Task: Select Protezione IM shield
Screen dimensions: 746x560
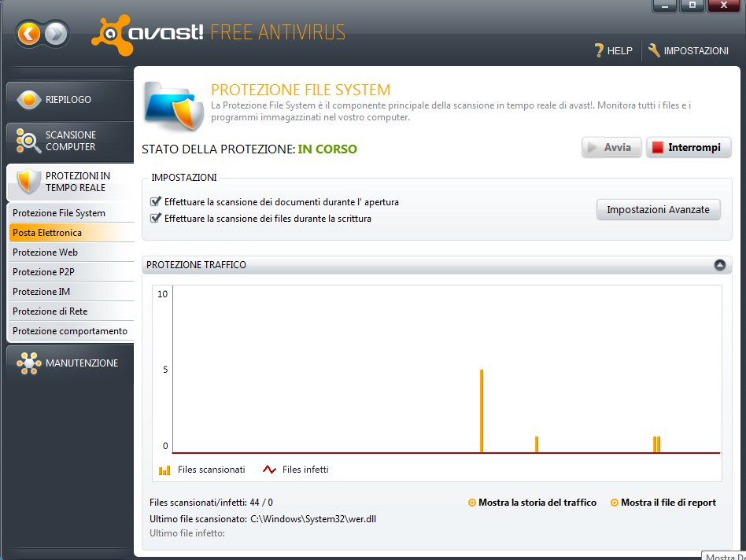Action: pos(72,292)
